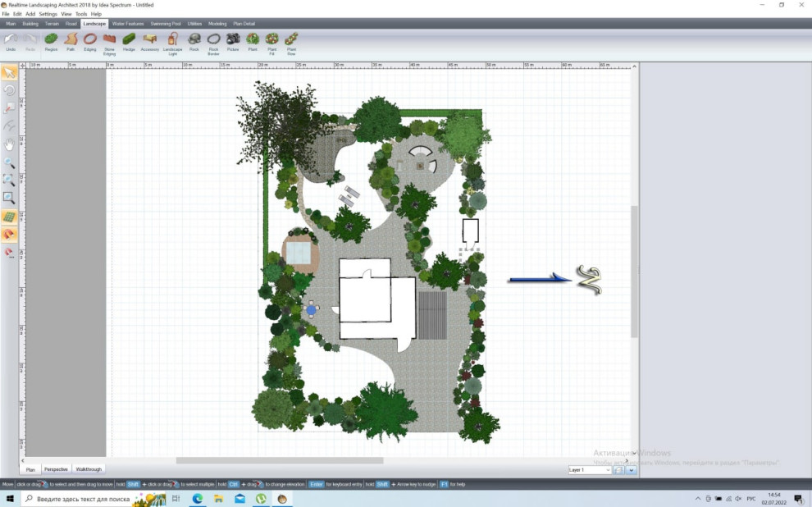Switch to the Perspective view tab
The height and width of the screenshot is (507, 812).
pos(56,469)
